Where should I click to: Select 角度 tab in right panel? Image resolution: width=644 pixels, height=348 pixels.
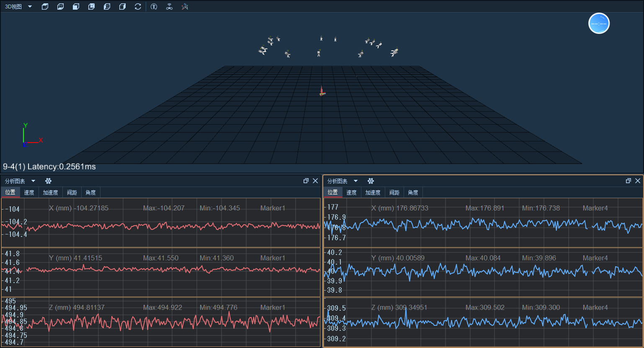coord(413,192)
